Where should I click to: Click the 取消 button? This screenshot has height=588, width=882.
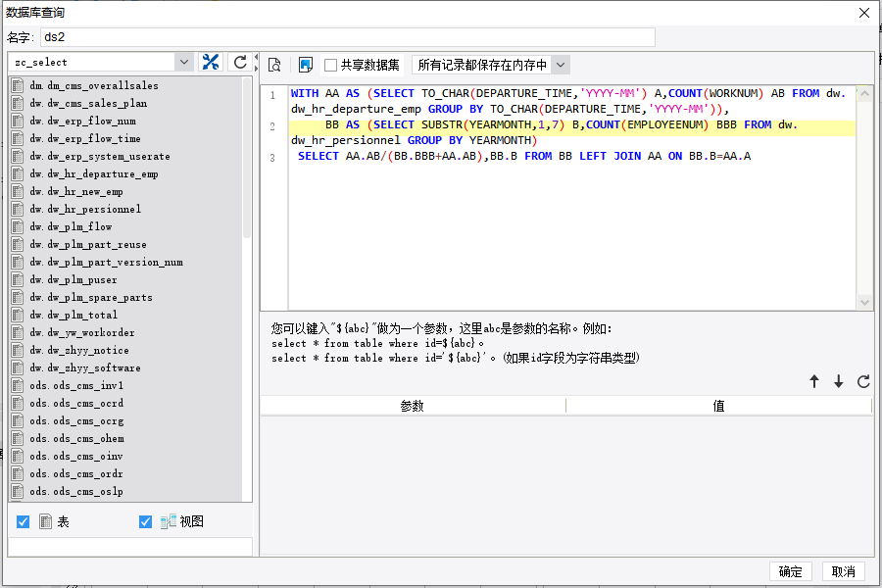pos(843,571)
